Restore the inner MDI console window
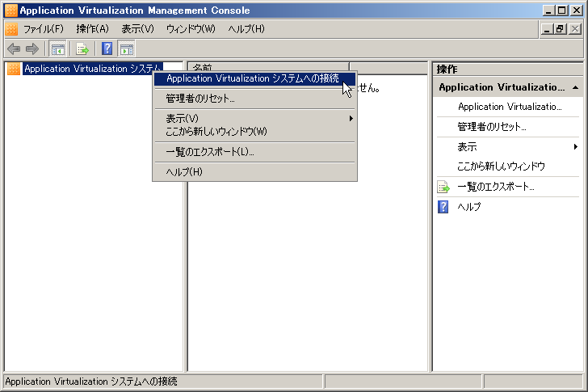 coord(560,29)
